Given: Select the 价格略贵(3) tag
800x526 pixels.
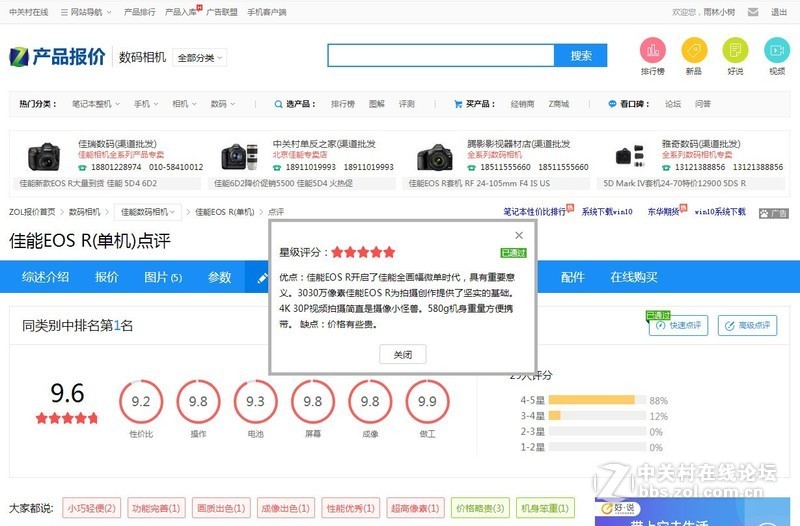Looking at the screenshot, I should point(480,508).
